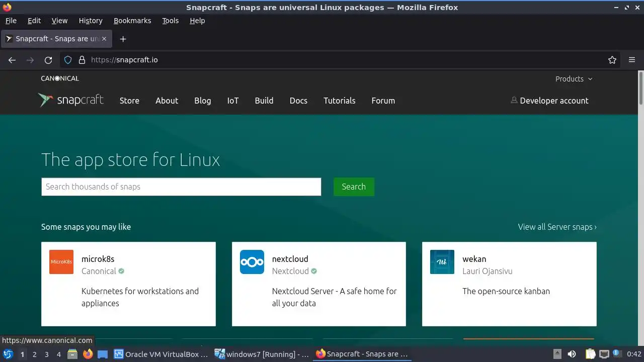The image size is (644, 362).
Task: Open a new tab with plus button
Action: (x=123, y=39)
